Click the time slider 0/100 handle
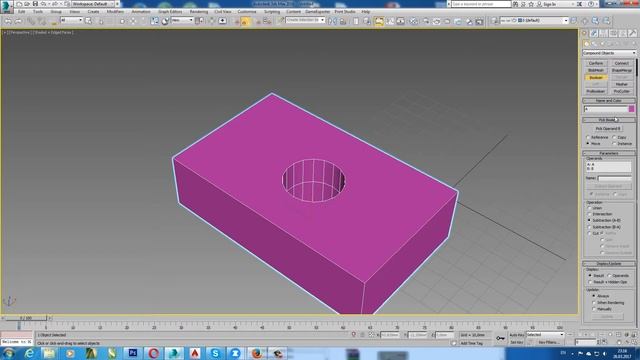 [x=25, y=318]
